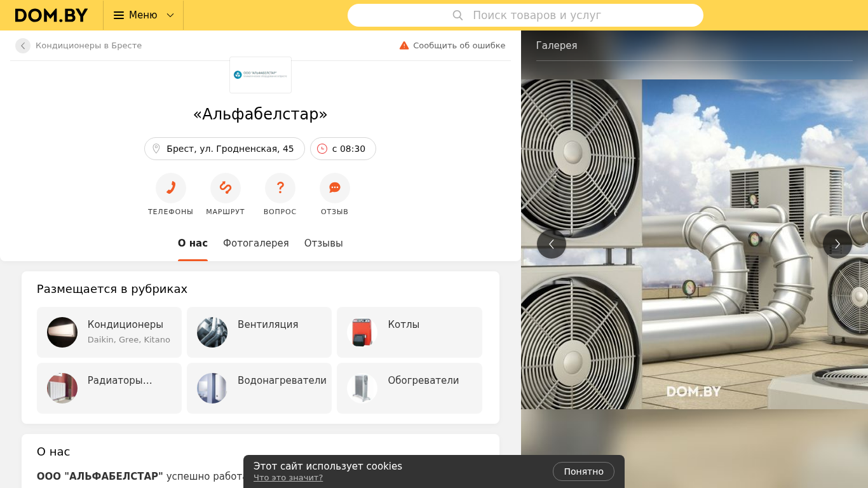868x488 pixels.
Task: Click the DOM.BY site logo
Action: [x=51, y=15]
